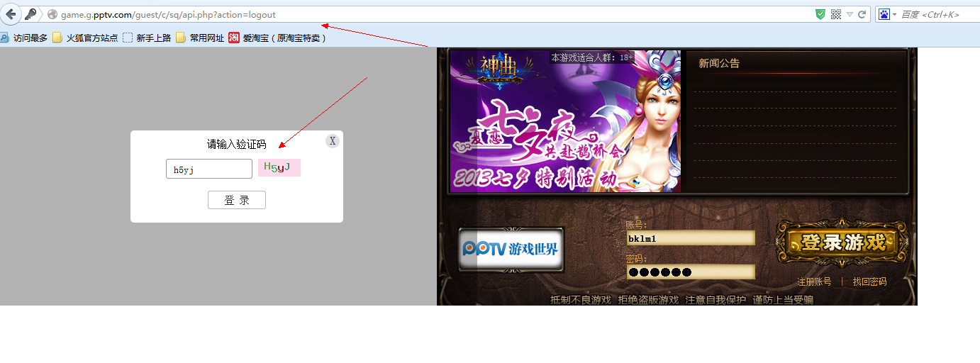Click the Baidu paw search engine icon

[x=884, y=14]
